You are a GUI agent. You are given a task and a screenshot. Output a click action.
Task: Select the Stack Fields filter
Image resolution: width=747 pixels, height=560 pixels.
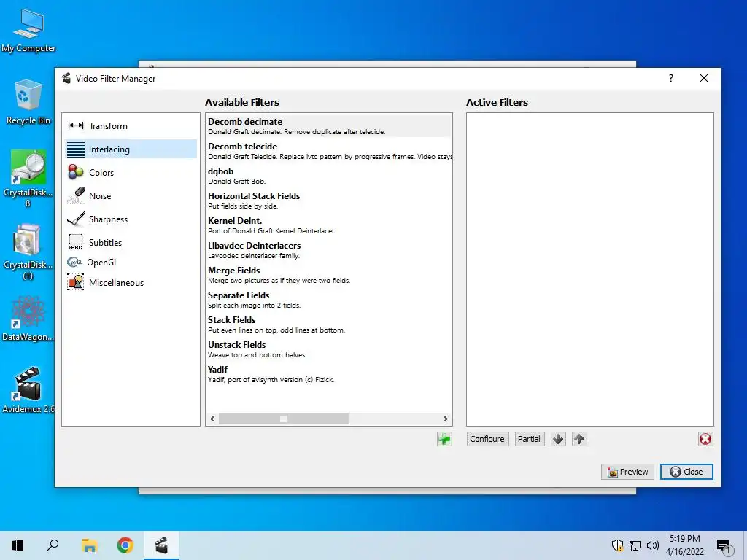[x=329, y=324]
